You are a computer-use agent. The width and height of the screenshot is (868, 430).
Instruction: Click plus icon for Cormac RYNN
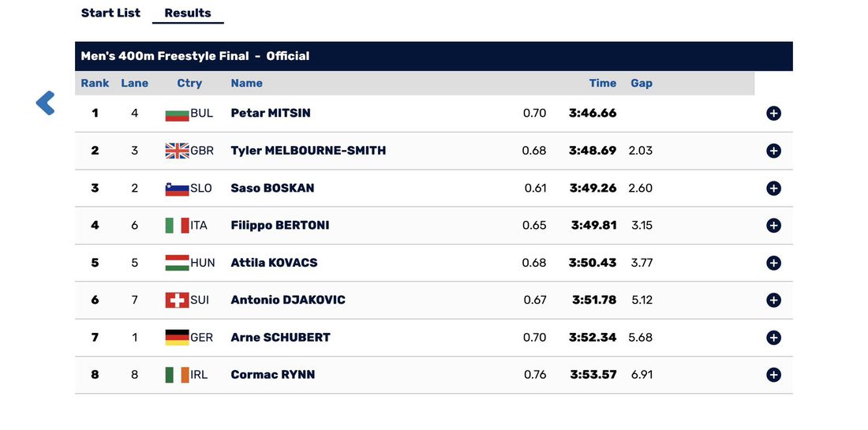point(773,375)
